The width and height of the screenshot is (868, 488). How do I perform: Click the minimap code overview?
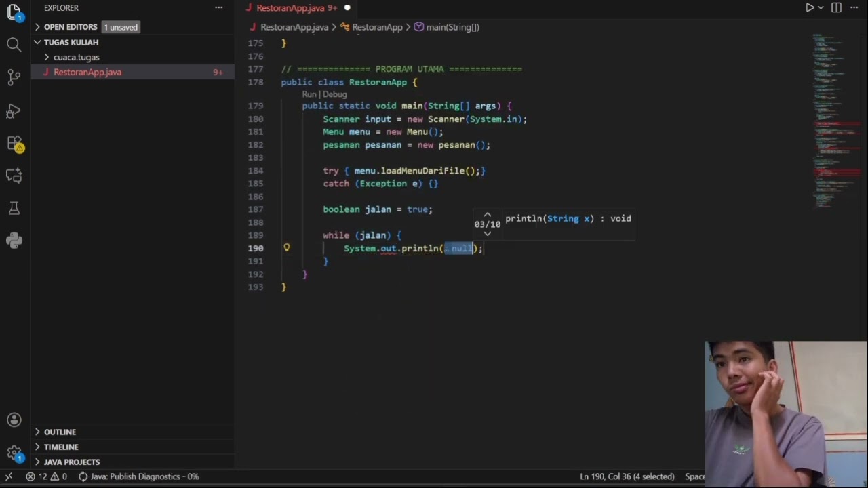click(837, 122)
